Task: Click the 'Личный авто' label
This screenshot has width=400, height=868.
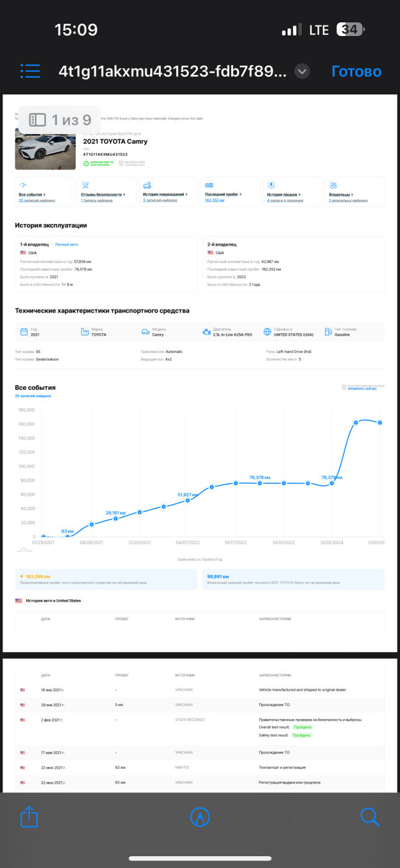Action: point(66,244)
